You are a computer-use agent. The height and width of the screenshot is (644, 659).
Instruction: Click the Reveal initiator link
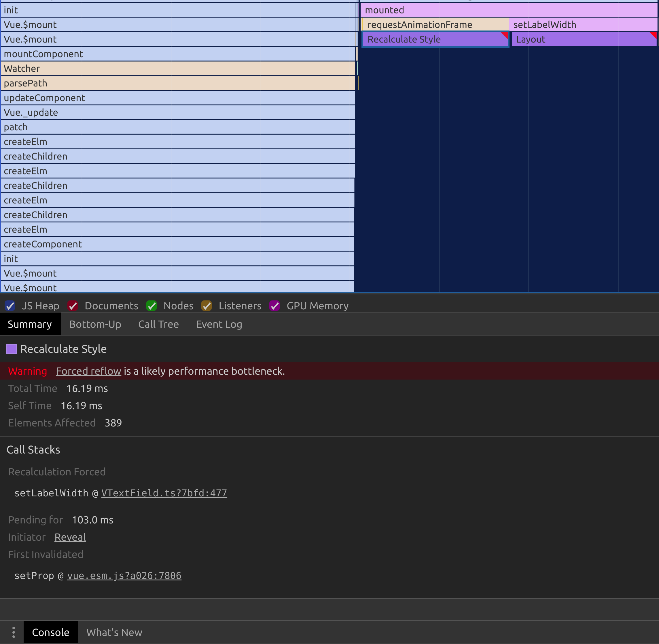70,537
